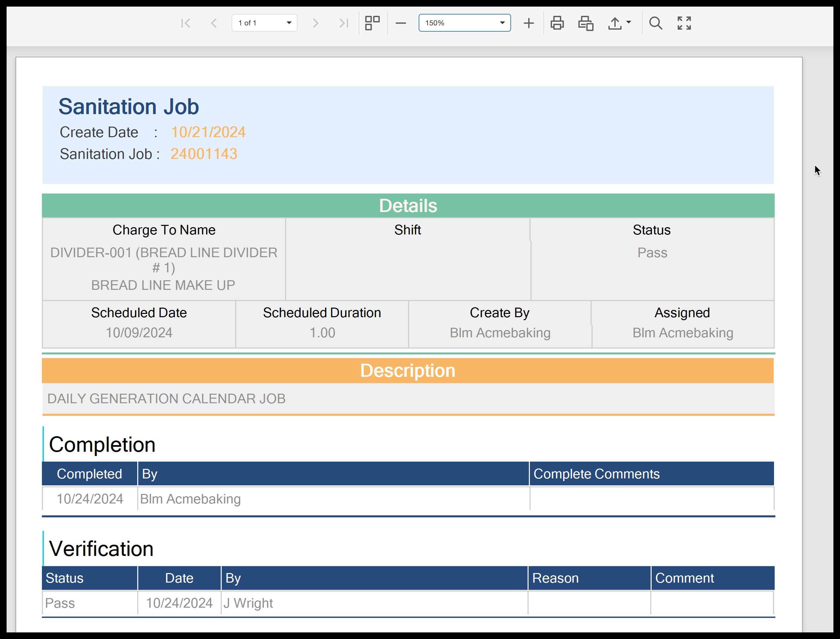Select the J Wright verification cell

tap(248, 603)
